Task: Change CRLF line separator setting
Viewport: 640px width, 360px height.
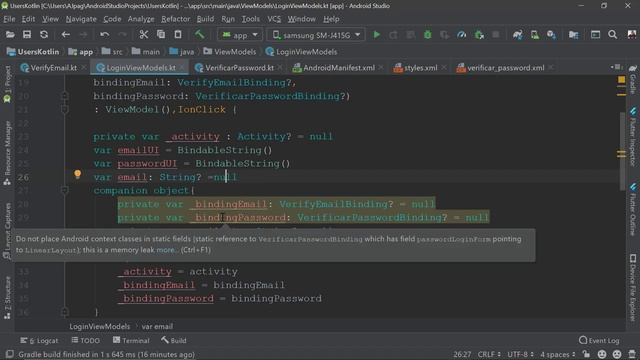Action: point(489,354)
